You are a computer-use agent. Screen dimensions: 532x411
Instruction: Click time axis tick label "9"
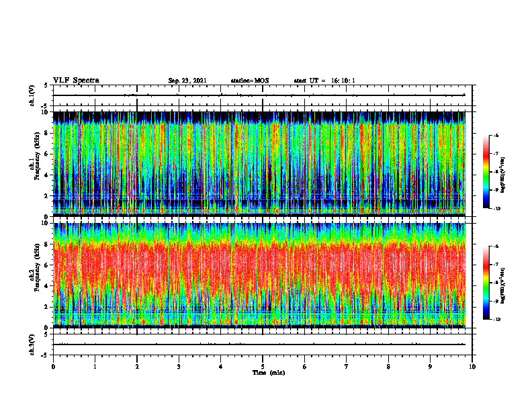pyautogui.click(x=430, y=367)
